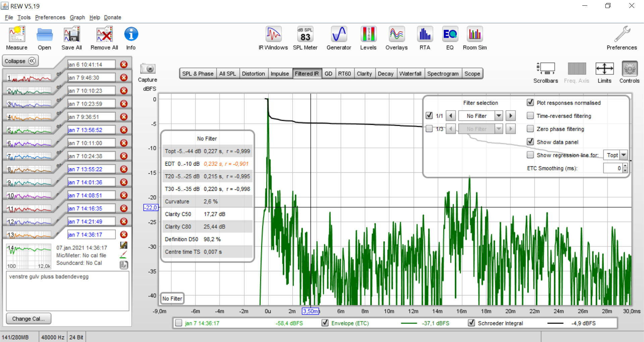Click measurement 14 notes icon
This screenshot has width=644, height=342.
[124, 265]
